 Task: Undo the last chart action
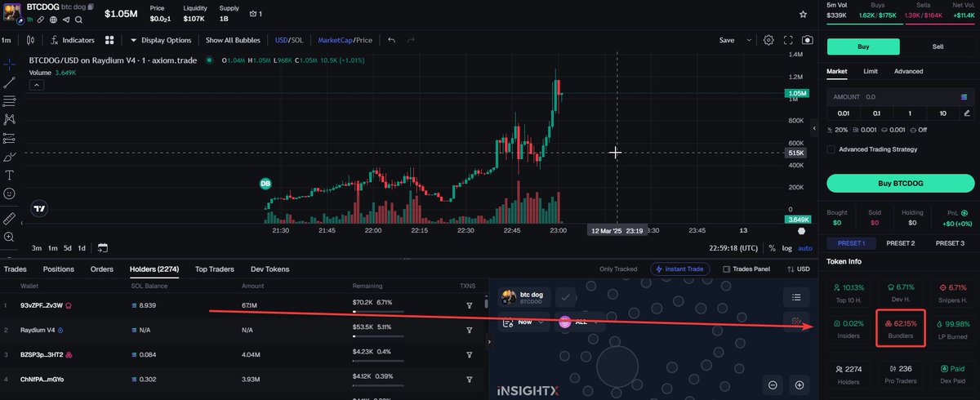tap(391, 39)
